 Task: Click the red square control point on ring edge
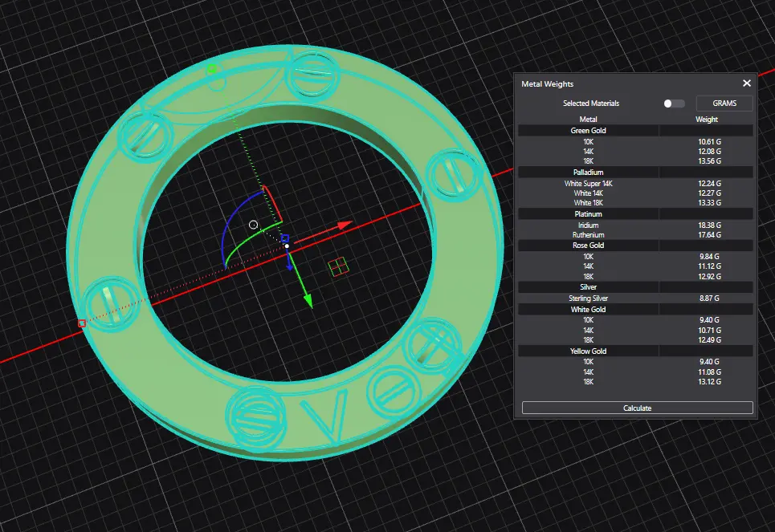click(x=82, y=323)
